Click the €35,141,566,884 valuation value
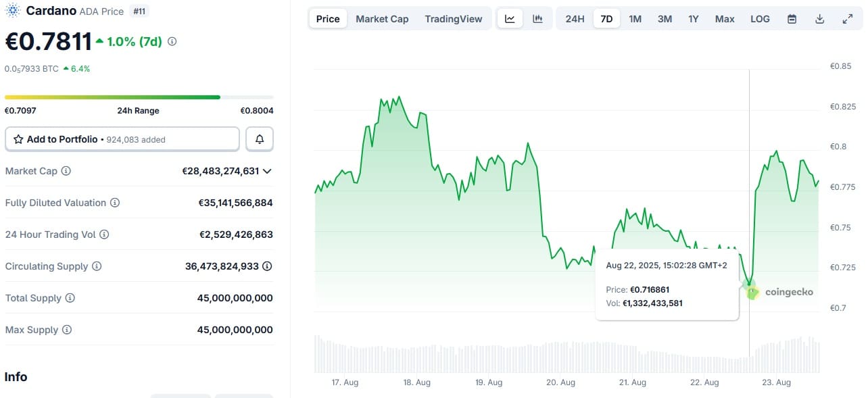The width and height of the screenshot is (868, 398). point(235,203)
